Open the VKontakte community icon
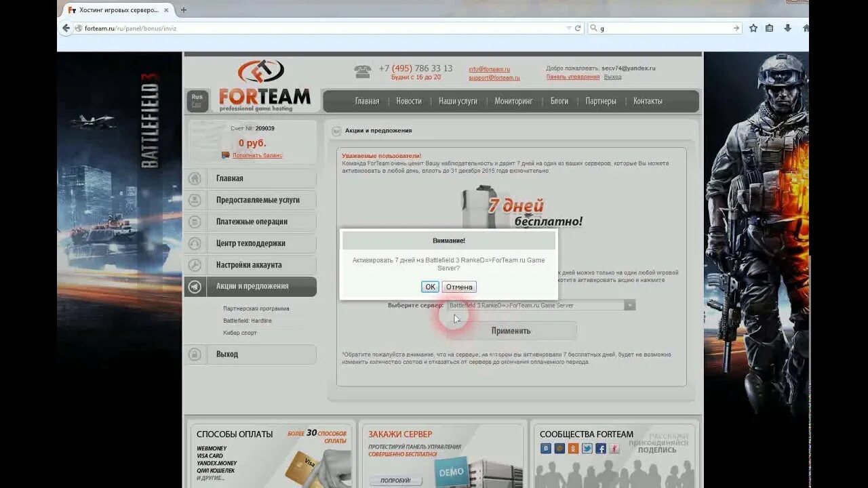This screenshot has height=488, width=868. point(546,448)
